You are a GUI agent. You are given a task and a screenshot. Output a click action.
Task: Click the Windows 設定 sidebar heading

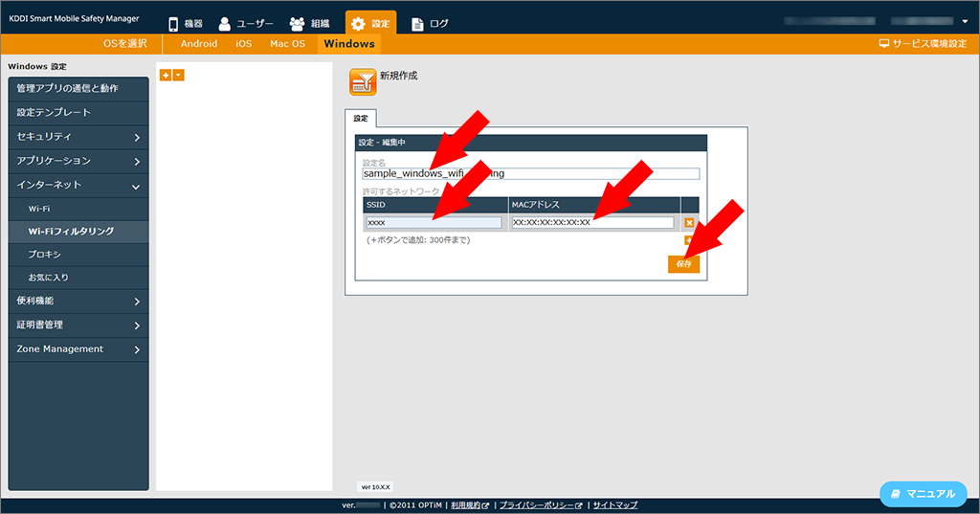pyautogui.click(x=37, y=66)
